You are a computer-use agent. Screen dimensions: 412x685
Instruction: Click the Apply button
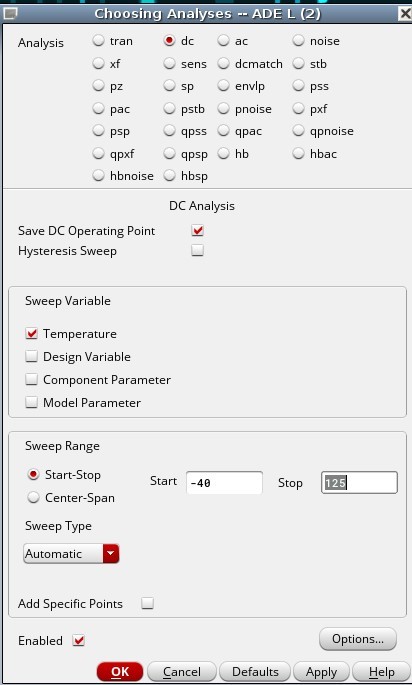click(321, 671)
